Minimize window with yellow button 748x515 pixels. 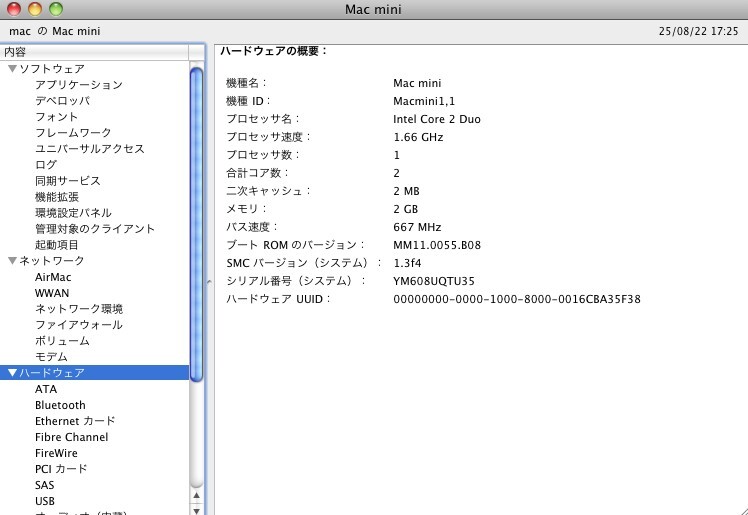pos(35,9)
